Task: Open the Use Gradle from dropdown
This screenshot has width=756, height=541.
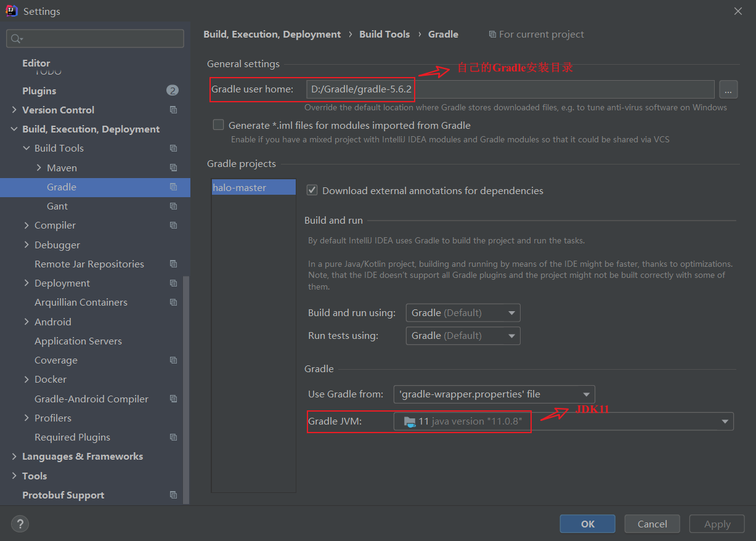Action: pyautogui.click(x=494, y=394)
